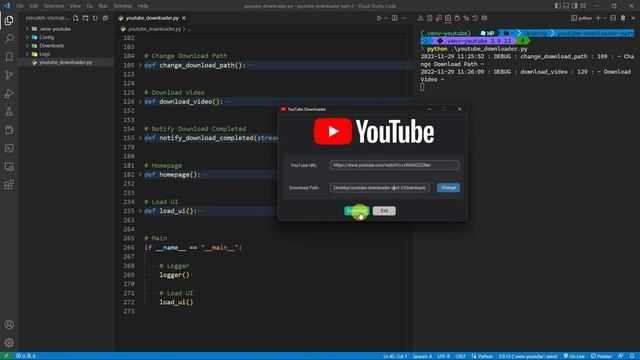Open the Explorer view in the activity bar
This screenshot has height=360, width=640.
pyautogui.click(x=9, y=20)
